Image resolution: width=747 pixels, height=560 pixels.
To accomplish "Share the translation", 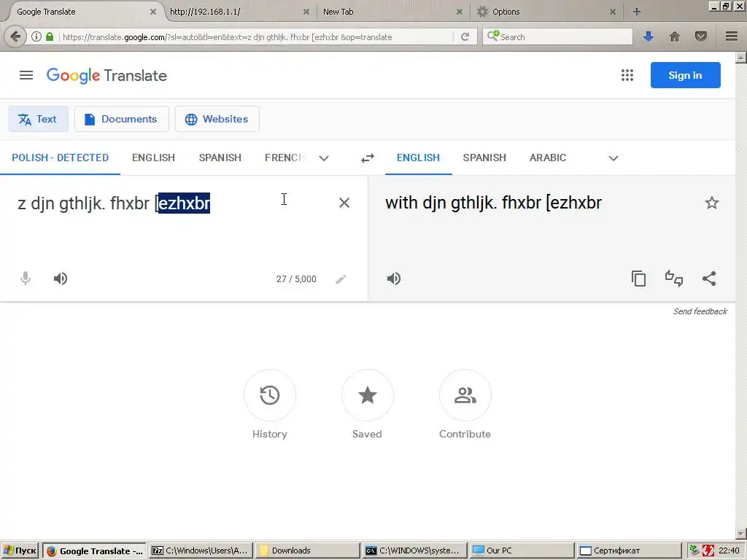I will coord(709,279).
